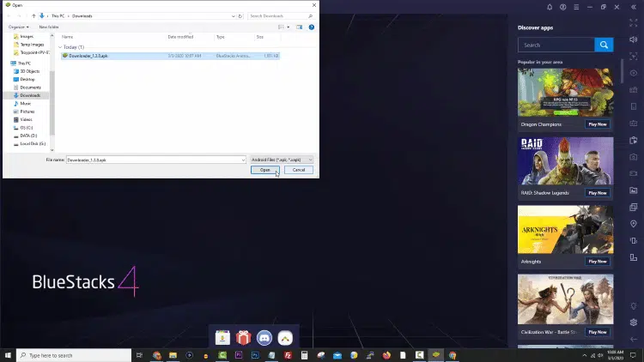Screen dimensions: 644x362
Task: Open BlueStacks settings gear icon
Action: pyautogui.click(x=634, y=323)
